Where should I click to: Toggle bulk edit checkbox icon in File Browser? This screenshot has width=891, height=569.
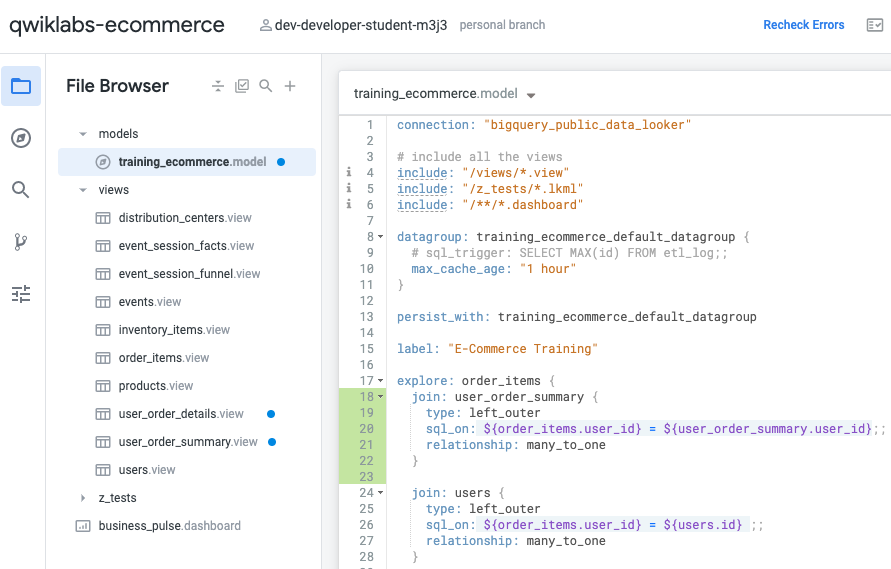pyautogui.click(x=242, y=86)
